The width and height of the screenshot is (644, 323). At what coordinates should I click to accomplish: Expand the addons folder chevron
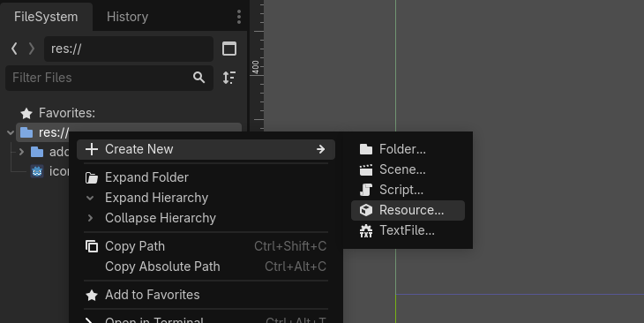click(x=21, y=152)
